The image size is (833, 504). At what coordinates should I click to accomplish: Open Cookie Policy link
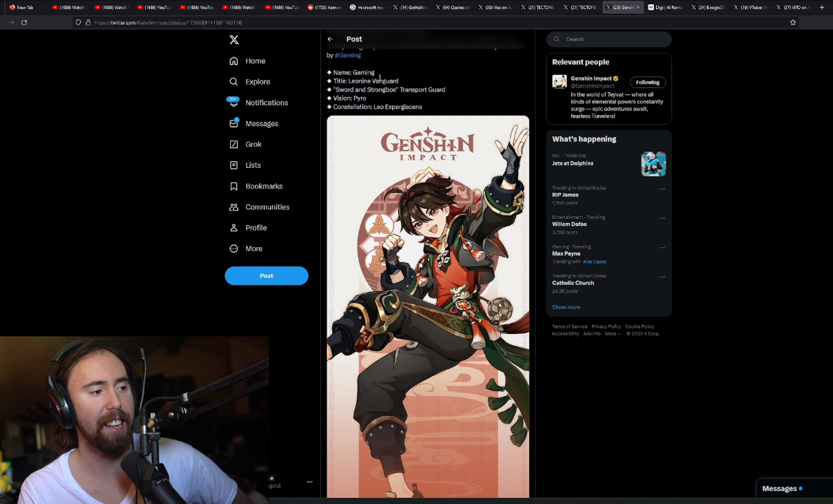pos(639,326)
